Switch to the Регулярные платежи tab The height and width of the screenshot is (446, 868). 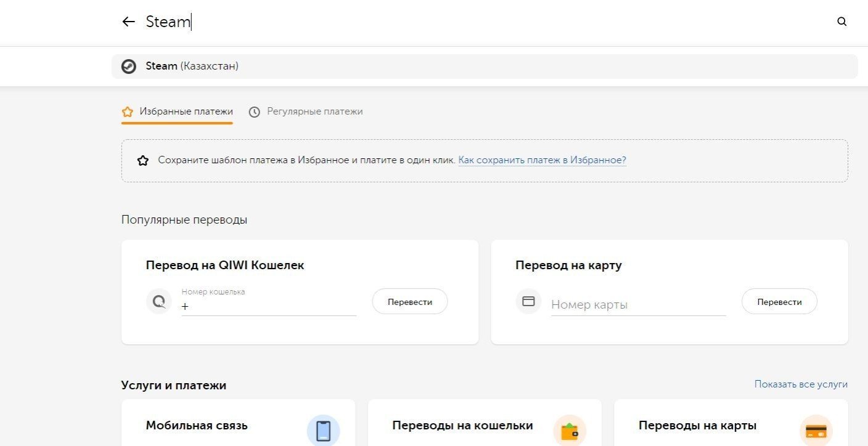pyautogui.click(x=306, y=112)
